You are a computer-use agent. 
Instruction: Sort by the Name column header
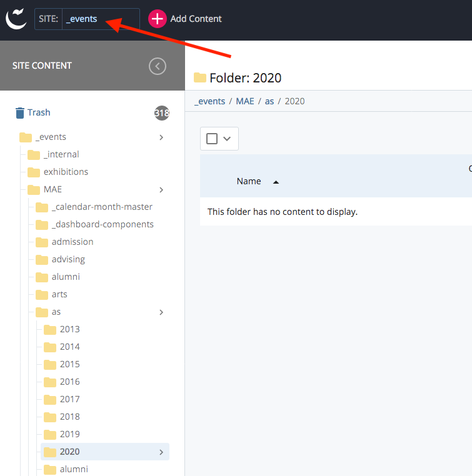click(x=249, y=181)
